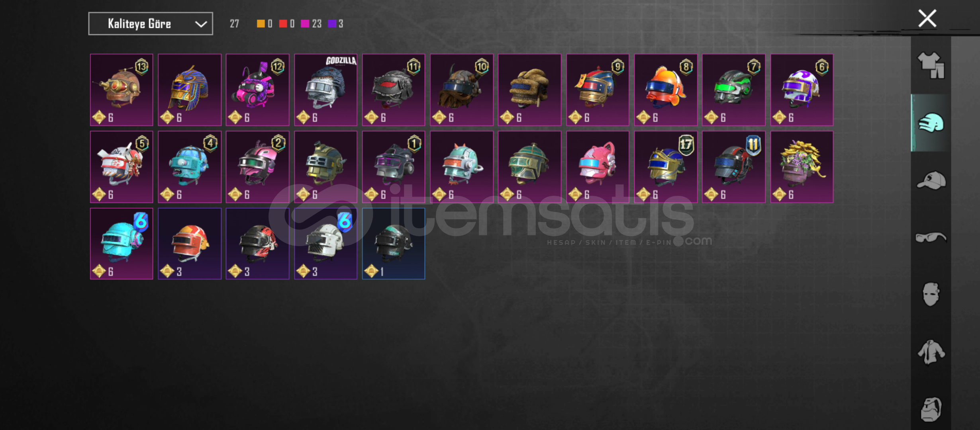Open the face mask category icon

931,294
